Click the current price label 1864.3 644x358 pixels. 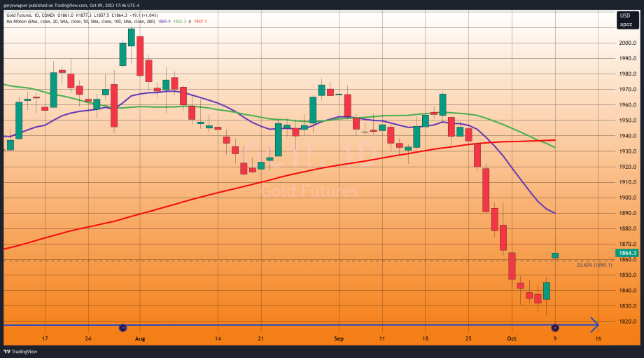(626, 253)
